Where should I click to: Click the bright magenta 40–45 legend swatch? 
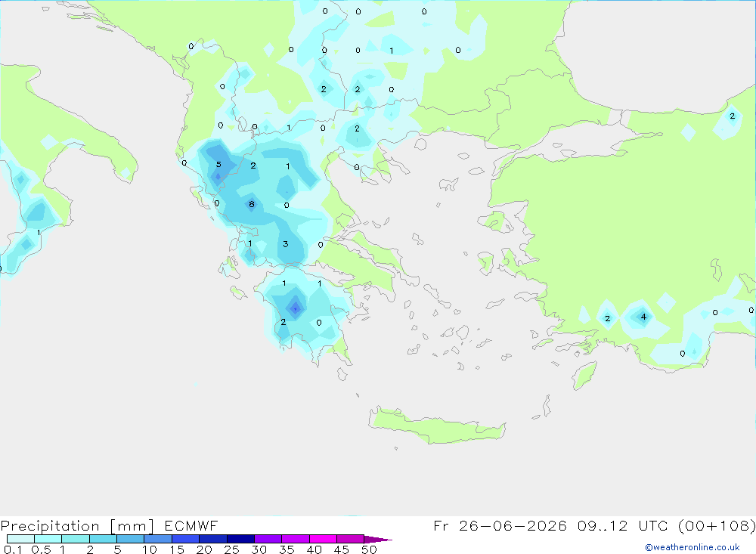click(x=323, y=539)
